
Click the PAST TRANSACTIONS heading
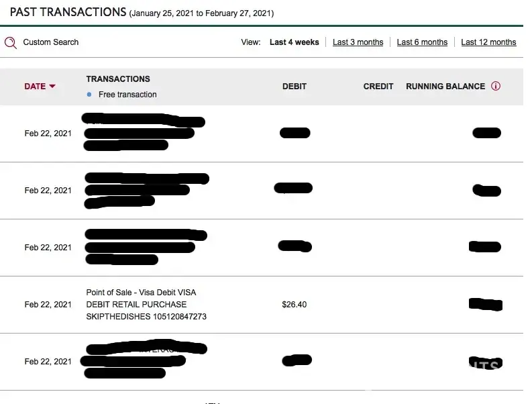(68, 12)
